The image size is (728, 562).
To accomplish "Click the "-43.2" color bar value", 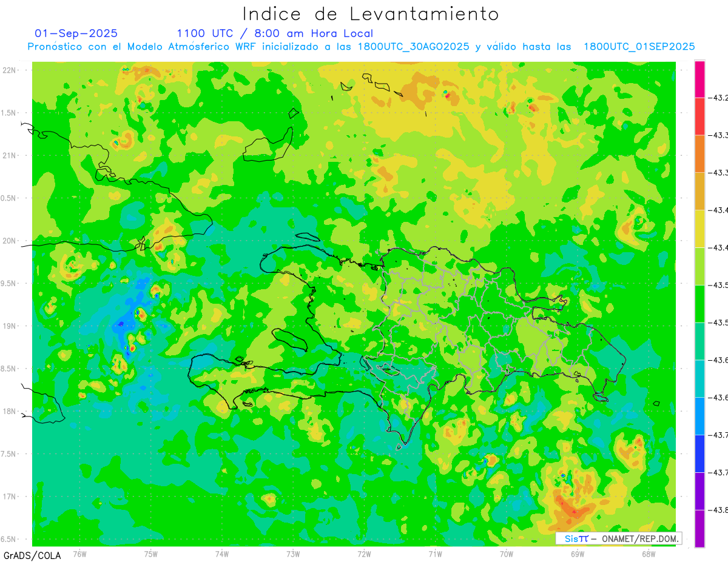I will coord(718,98).
